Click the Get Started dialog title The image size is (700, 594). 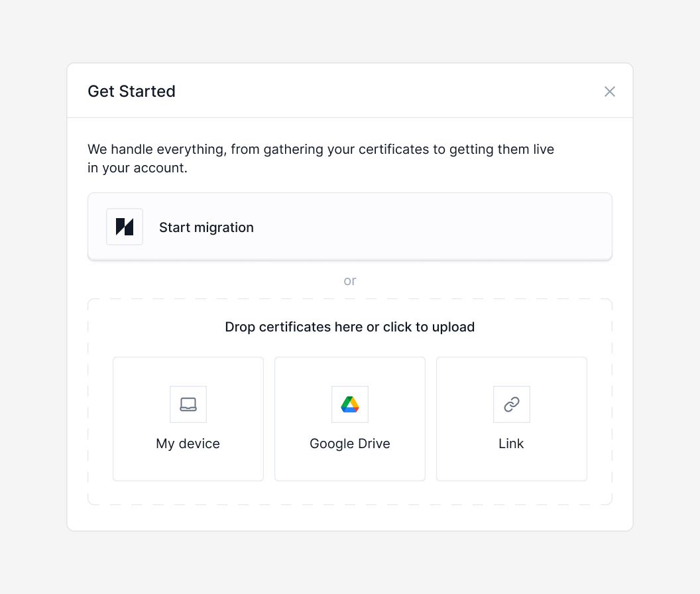(x=131, y=91)
